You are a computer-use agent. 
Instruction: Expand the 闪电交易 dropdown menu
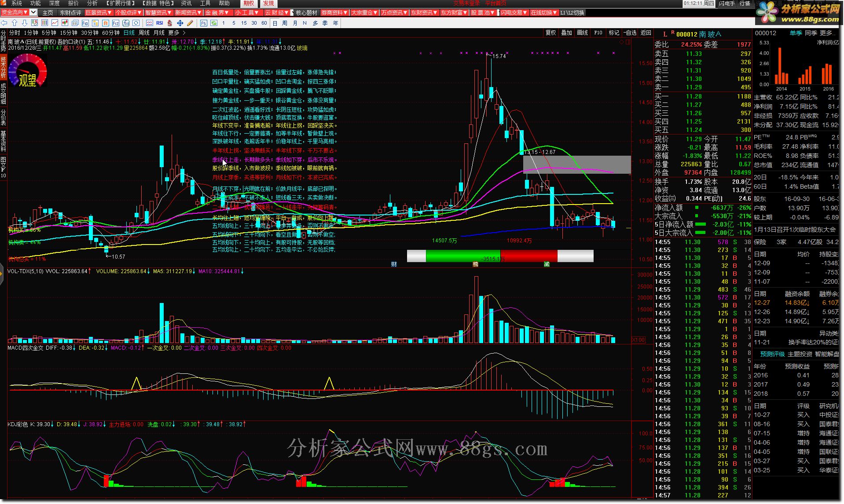pos(514,13)
